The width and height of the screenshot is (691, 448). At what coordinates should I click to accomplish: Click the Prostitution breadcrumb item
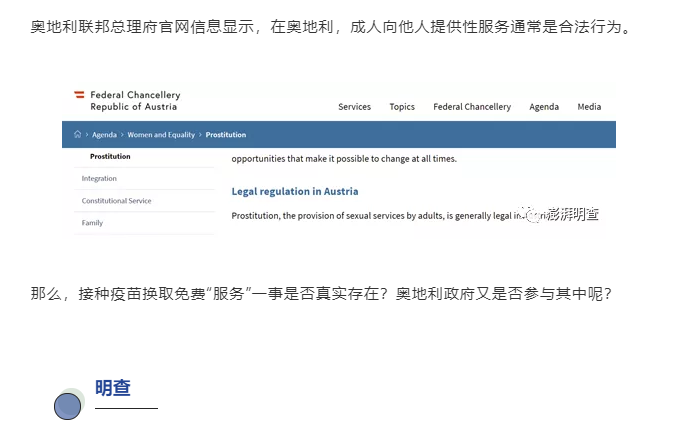226,135
